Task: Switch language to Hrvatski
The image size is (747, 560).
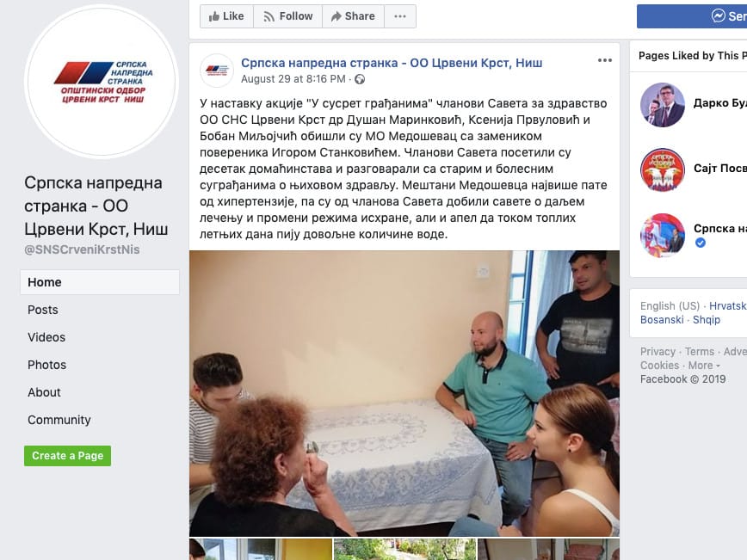Action: 728,305
